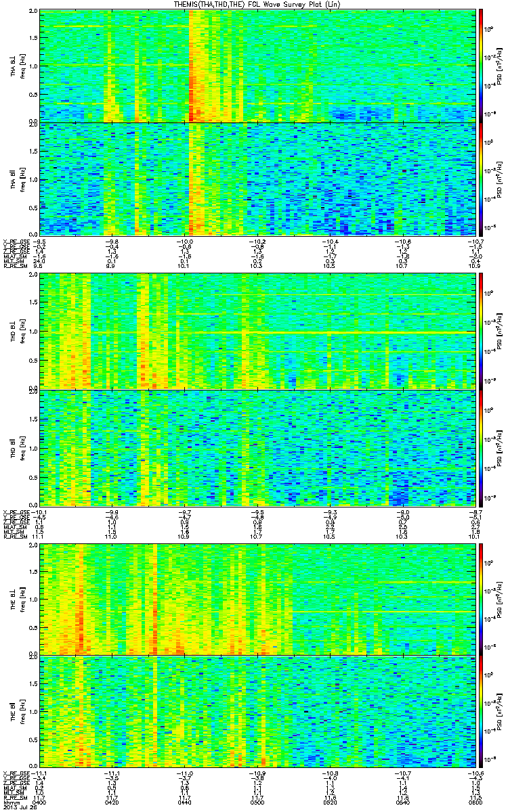Click the 0400 time tick label
Viewport: 508px width, 812px height.
click(40, 803)
